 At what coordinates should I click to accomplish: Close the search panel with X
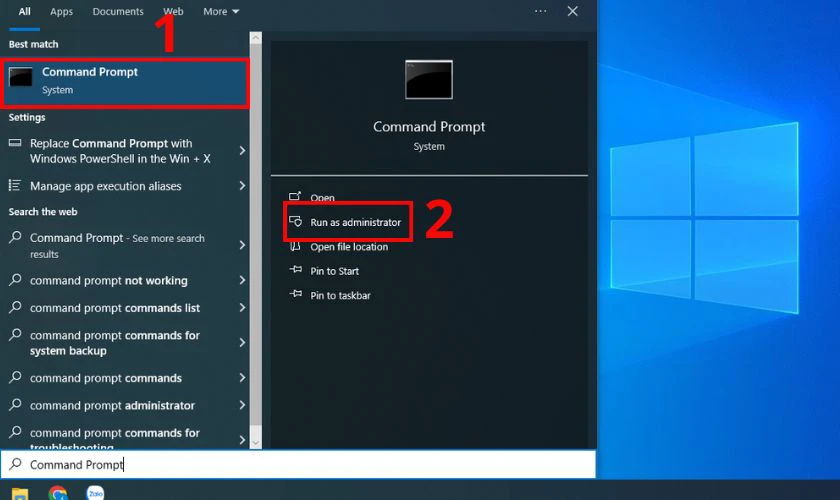tap(573, 11)
